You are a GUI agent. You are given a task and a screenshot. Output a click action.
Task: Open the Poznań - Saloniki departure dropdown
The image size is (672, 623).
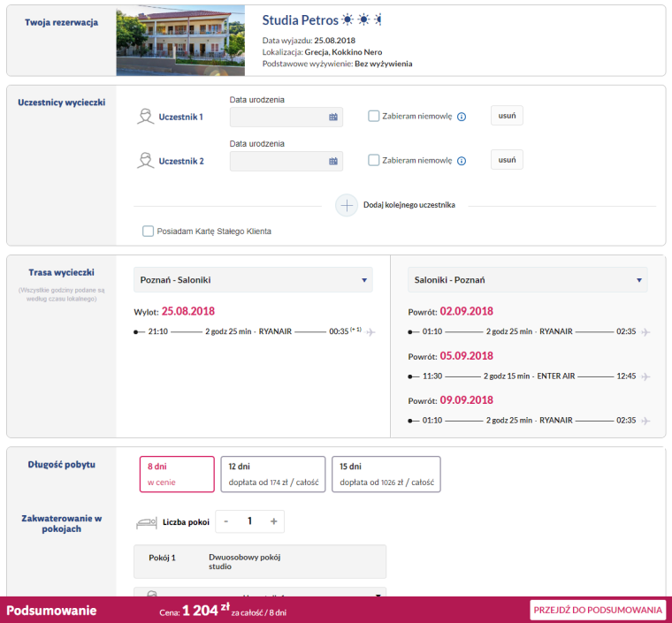tap(253, 280)
